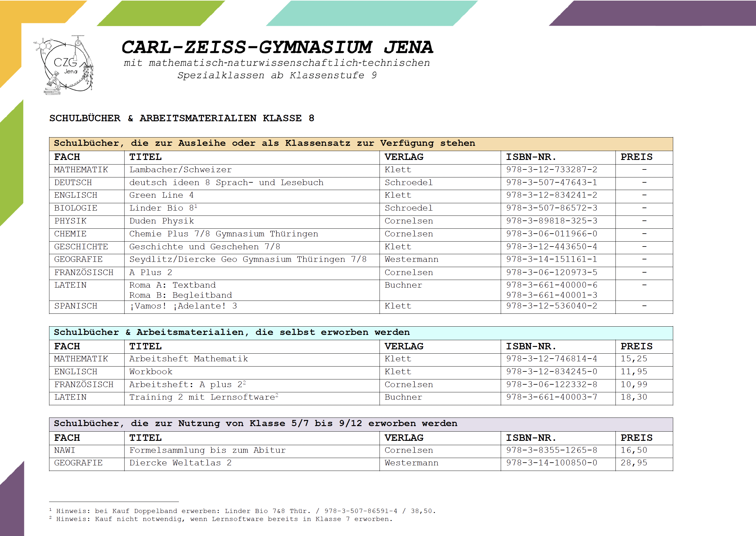Select the header for books used Klasse 5/7 bis 9/12
Viewport: 756px width, 536px height.
click(x=361, y=425)
